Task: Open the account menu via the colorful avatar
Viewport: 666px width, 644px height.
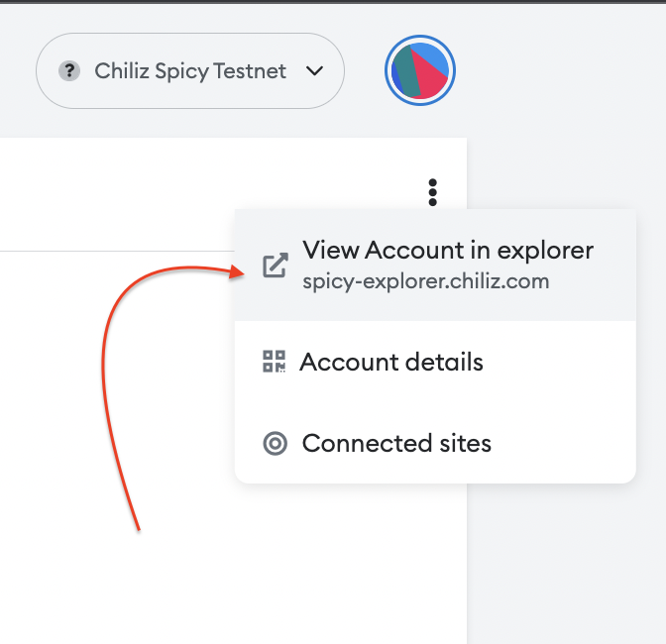Action: click(x=419, y=71)
